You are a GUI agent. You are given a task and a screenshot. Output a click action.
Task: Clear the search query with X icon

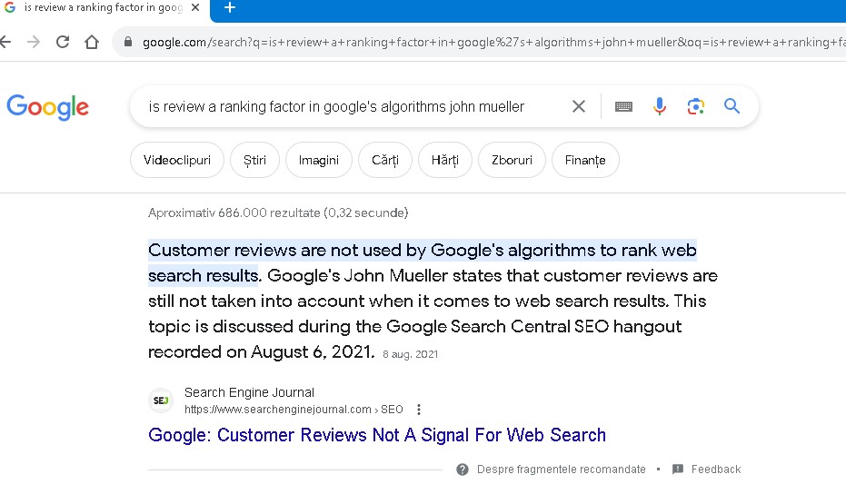pyautogui.click(x=578, y=106)
